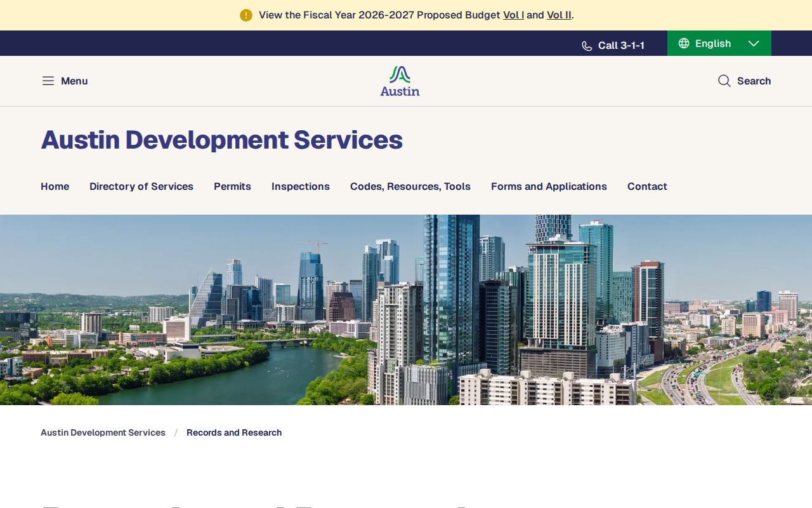Click the globe language icon
The height and width of the screenshot is (508, 812).
(684, 43)
